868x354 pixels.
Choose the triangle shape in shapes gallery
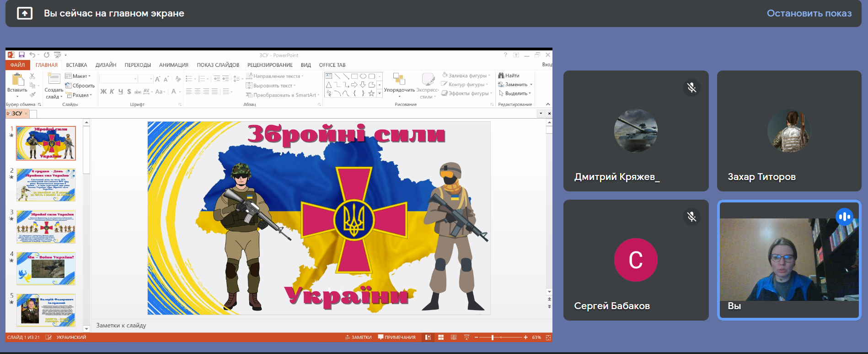[328, 85]
